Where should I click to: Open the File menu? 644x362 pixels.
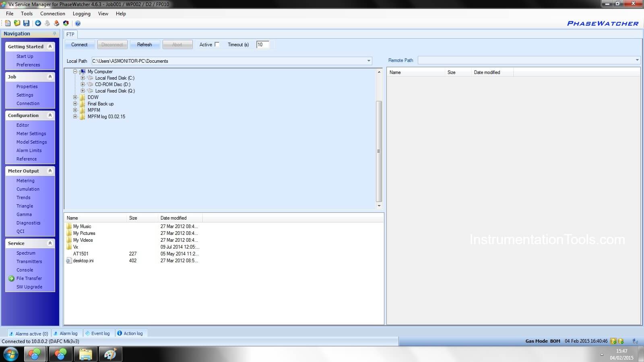10,14
